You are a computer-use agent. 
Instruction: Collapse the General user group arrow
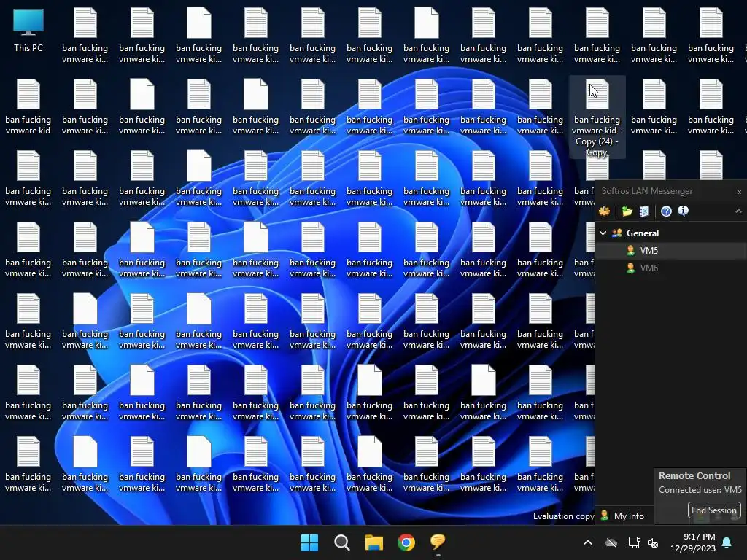pyautogui.click(x=603, y=233)
